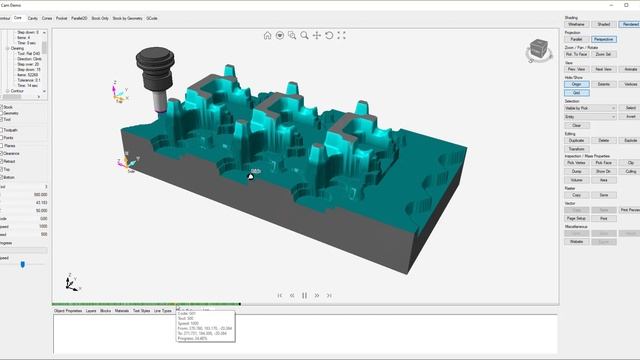The width and height of the screenshot is (640, 360).
Task: Click the Zoom Sel button
Action: [x=604, y=54]
